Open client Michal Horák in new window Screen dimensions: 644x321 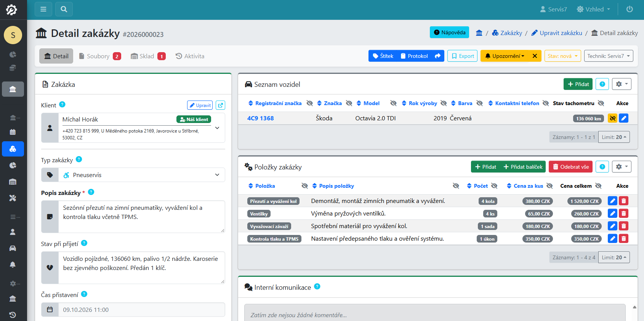[x=220, y=105]
